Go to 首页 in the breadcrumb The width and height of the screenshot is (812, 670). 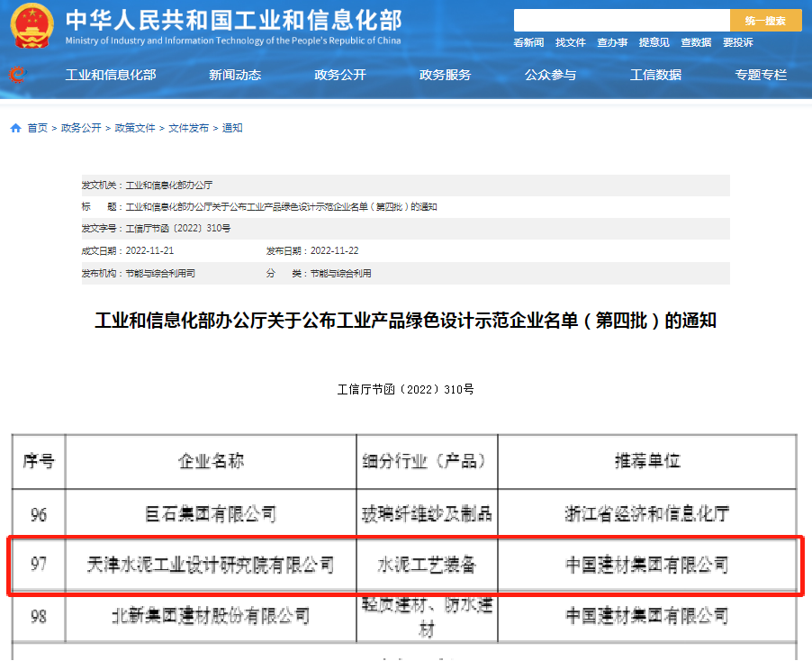(x=37, y=128)
